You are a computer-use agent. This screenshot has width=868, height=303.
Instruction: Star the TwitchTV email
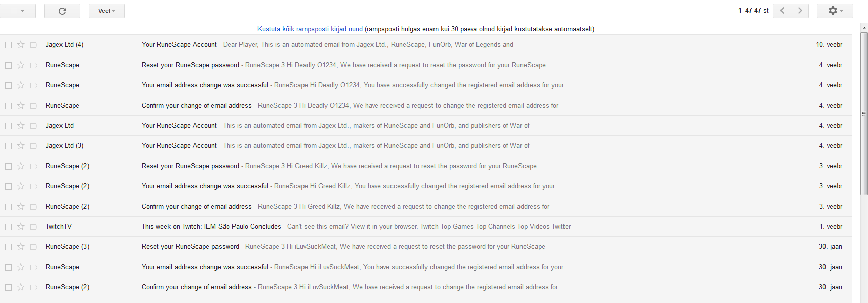tap(21, 227)
